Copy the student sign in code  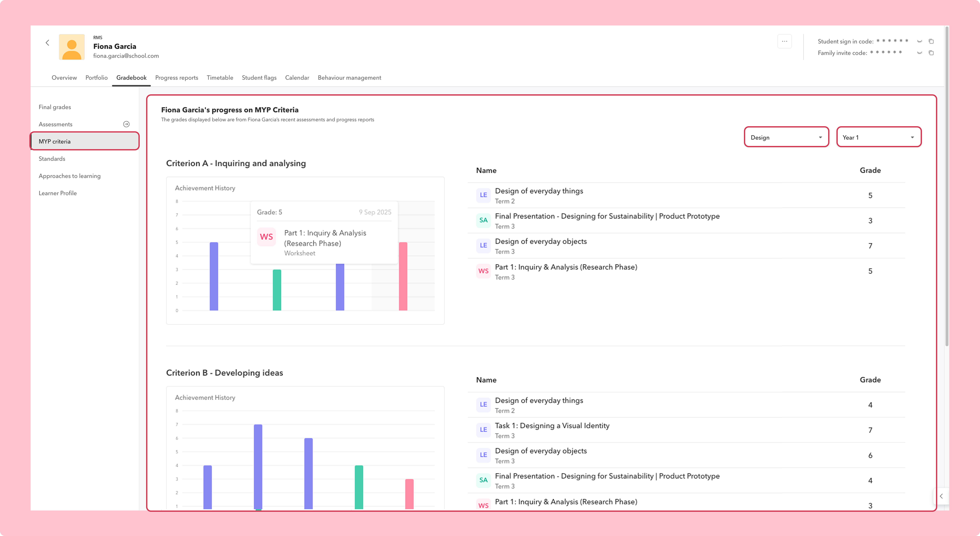pos(931,41)
